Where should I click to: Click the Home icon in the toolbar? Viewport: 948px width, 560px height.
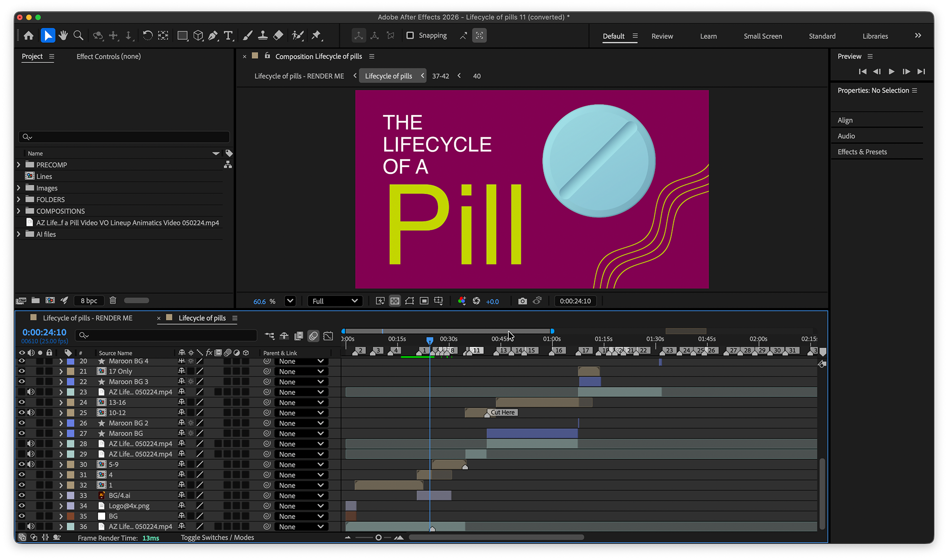29,36
